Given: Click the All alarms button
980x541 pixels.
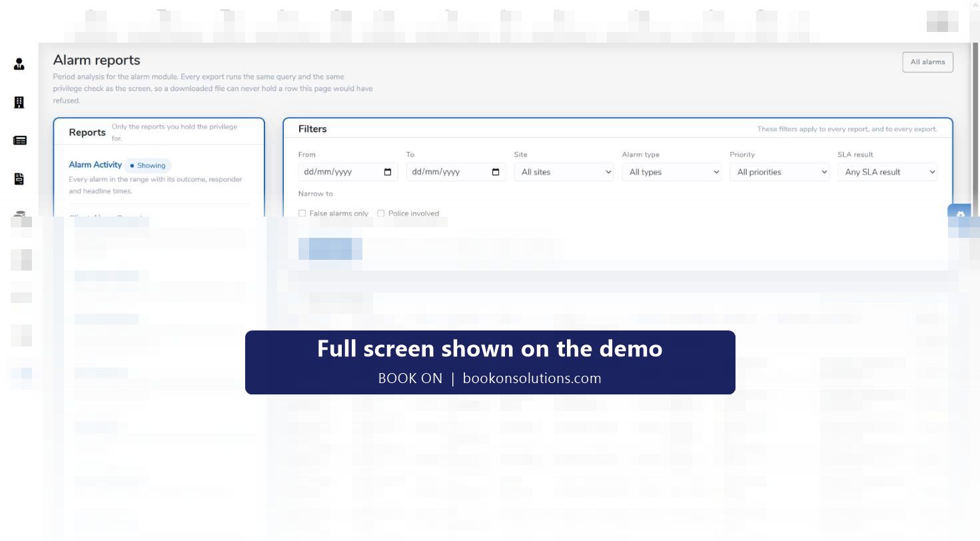Looking at the screenshot, I should pos(927,62).
